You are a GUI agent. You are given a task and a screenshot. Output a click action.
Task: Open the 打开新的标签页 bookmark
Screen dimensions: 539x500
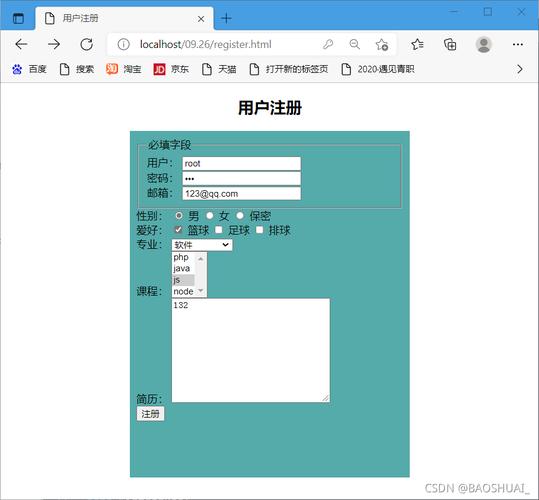pos(289,69)
